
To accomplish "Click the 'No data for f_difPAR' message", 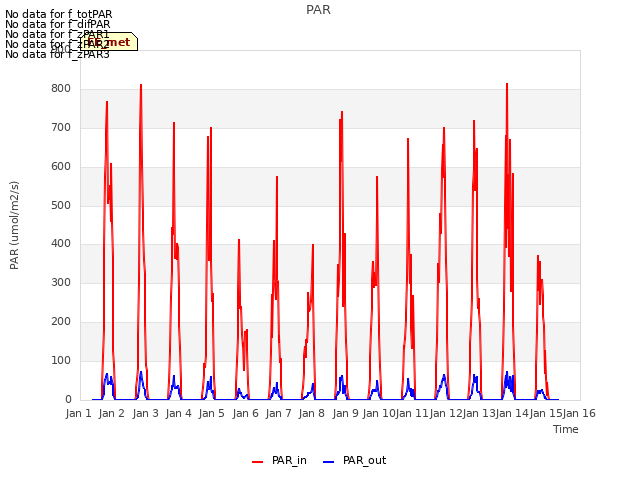I will (x=58, y=24).
